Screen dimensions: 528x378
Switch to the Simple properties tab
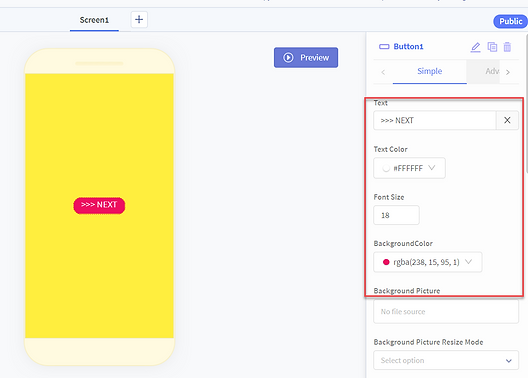pyautogui.click(x=430, y=71)
